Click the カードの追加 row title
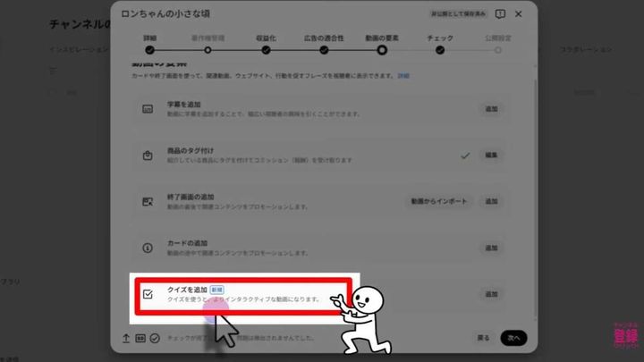This screenshot has height=362, width=644. click(187, 243)
